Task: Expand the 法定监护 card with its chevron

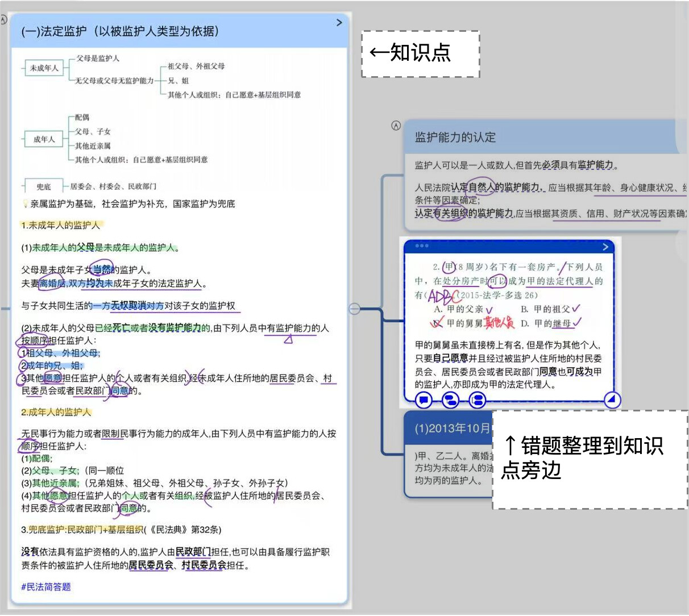Action: [x=339, y=23]
